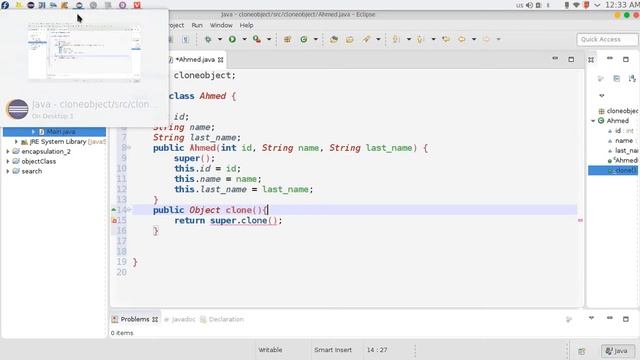Click the Last Edit Location toolbar icon
This screenshot has width=640, height=360.
point(446,39)
